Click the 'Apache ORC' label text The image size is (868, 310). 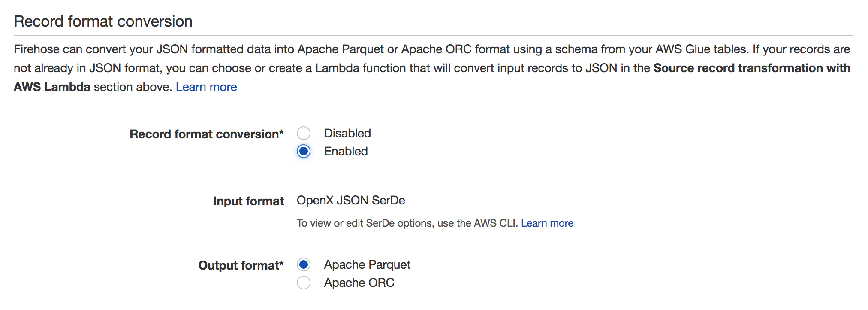tap(359, 283)
